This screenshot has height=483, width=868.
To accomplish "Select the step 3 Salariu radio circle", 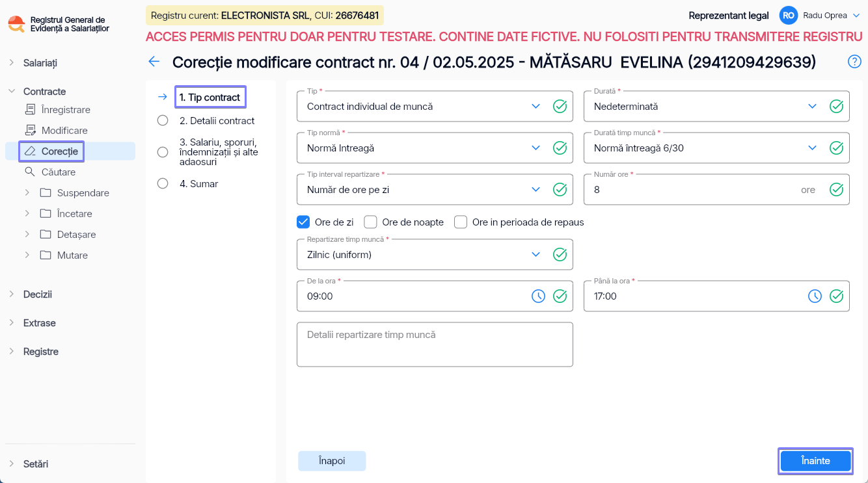I will [163, 151].
